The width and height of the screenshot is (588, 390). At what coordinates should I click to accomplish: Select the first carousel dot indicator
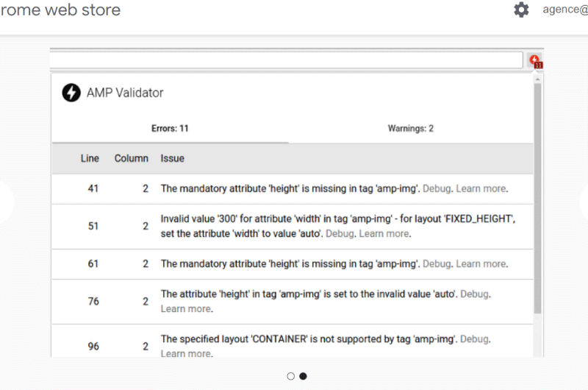pyautogui.click(x=290, y=376)
